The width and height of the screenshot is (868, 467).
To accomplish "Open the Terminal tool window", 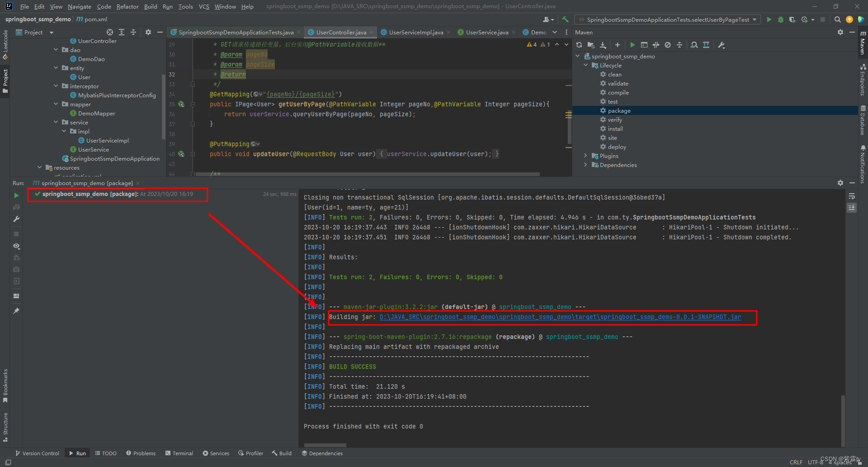I will [x=179, y=453].
